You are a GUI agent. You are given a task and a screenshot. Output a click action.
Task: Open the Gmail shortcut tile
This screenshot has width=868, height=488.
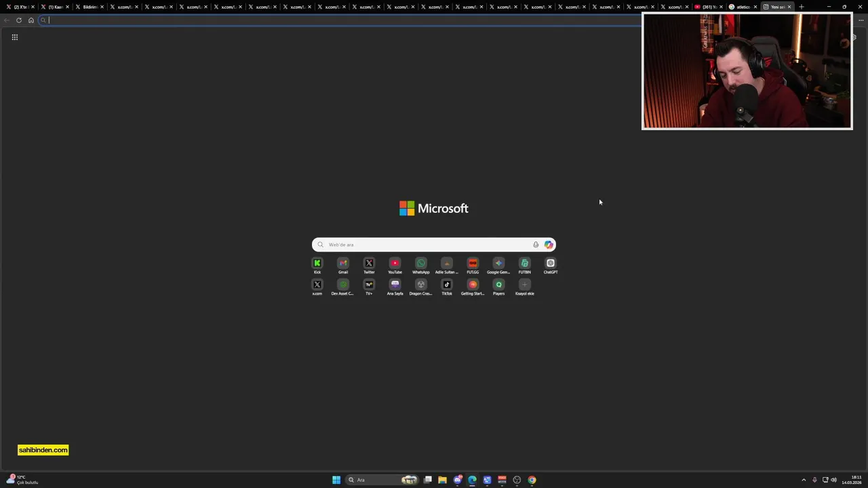tap(343, 266)
